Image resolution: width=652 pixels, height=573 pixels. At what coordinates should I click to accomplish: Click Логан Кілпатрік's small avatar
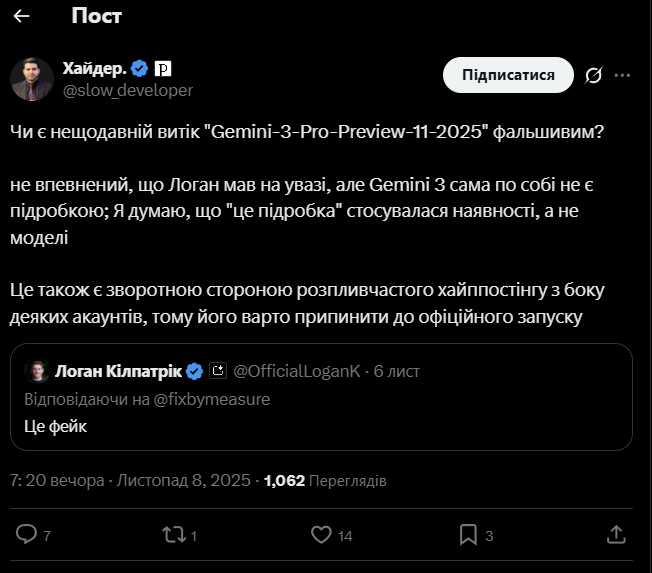pos(36,371)
